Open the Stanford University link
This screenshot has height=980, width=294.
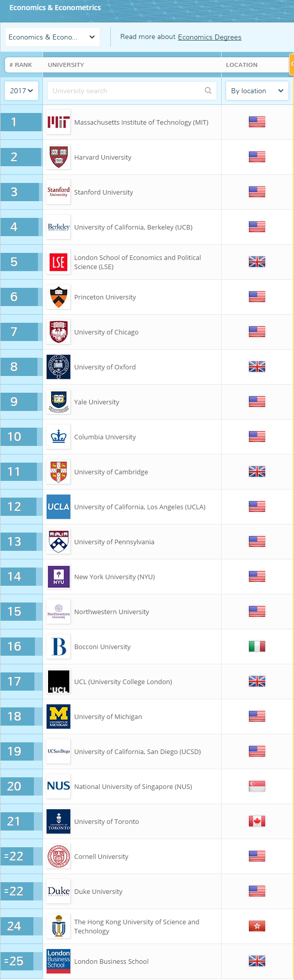click(x=104, y=192)
